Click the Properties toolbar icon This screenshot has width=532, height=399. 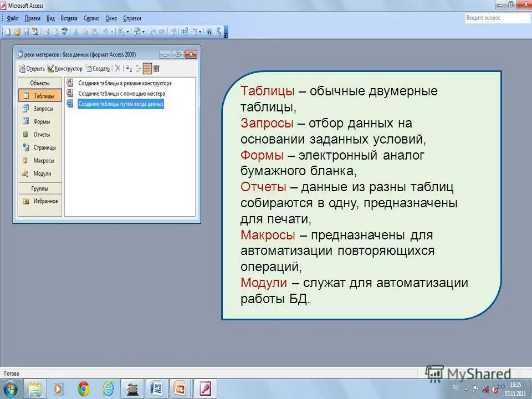point(173,32)
